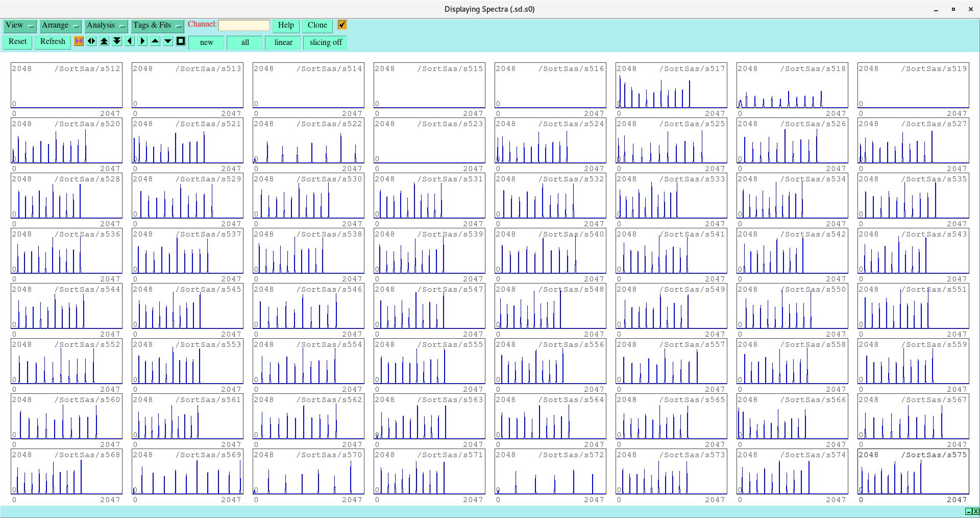Focus the Channel input field

[x=244, y=25]
